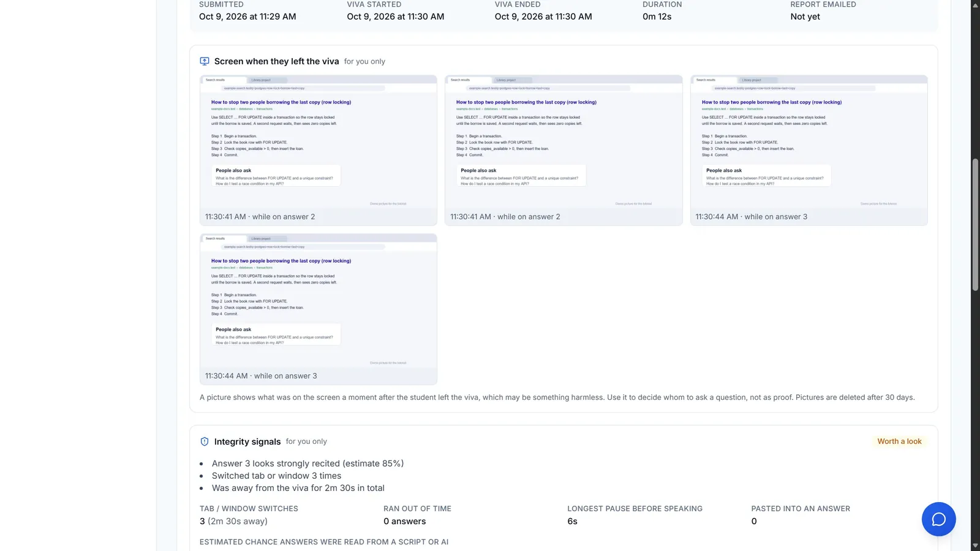980x551 pixels.
Task: Click the Submitted Oct 9 timestamp
Action: point(247,17)
